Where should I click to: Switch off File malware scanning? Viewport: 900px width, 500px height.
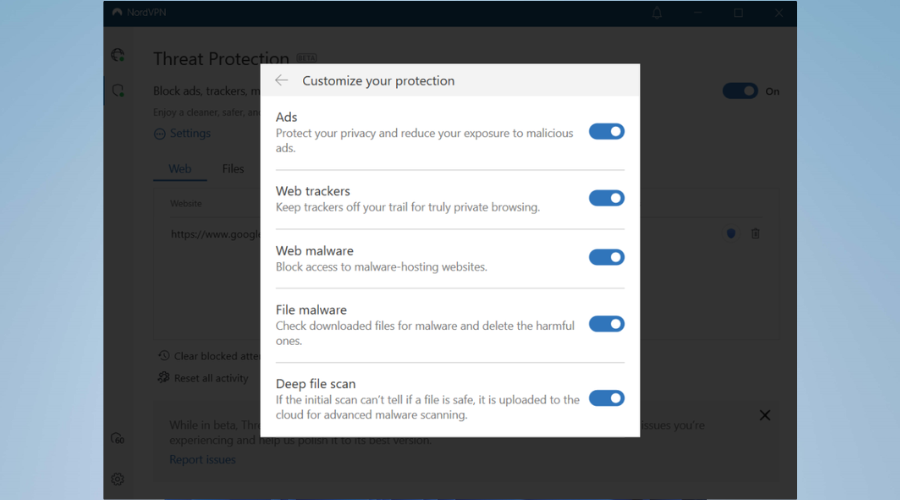pyautogui.click(x=606, y=324)
